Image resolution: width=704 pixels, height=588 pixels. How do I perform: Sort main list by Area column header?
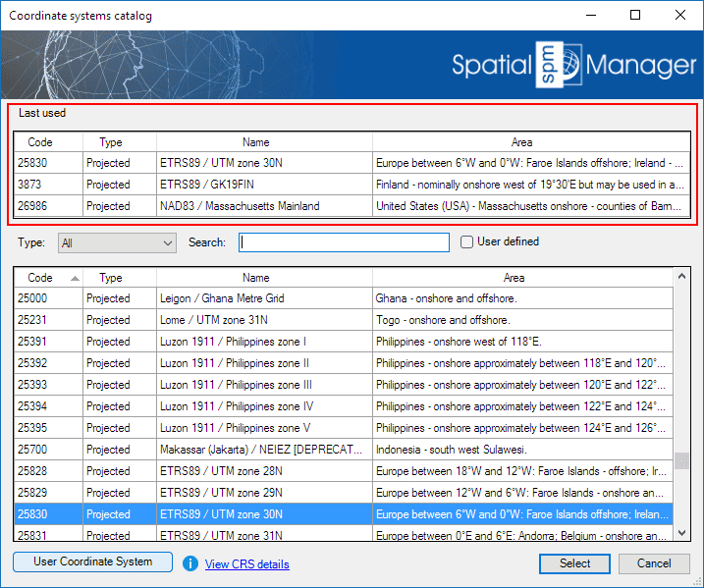(x=513, y=278)
